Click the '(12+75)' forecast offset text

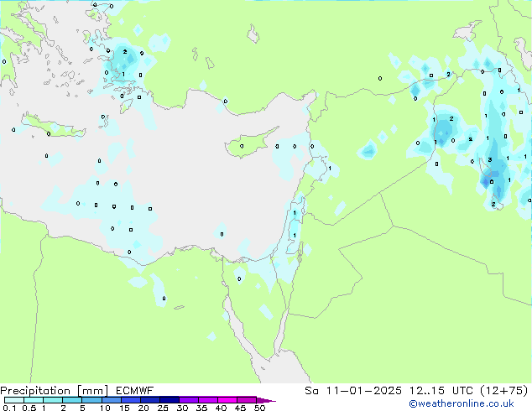tap(504, 391)
